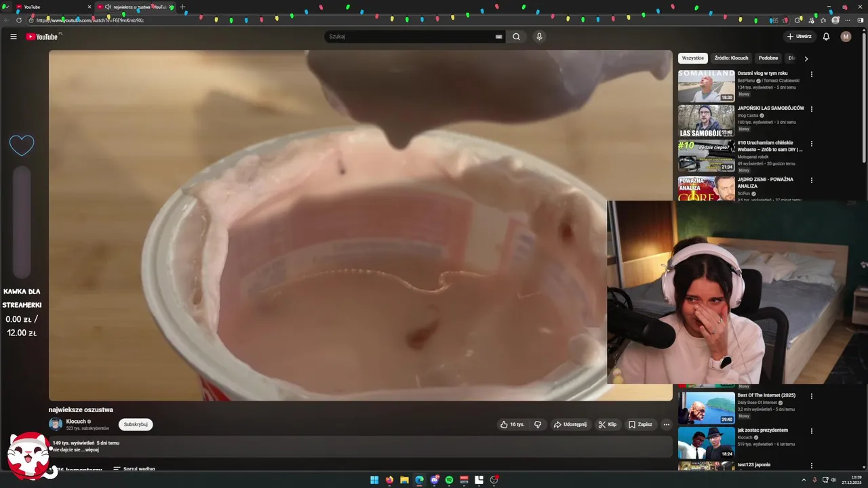This screenshot has width=868, height=488.
Task: Open the JĄDRO ZIEMI - POWAŻNA ANALIZA title
Action: point(766,182)
